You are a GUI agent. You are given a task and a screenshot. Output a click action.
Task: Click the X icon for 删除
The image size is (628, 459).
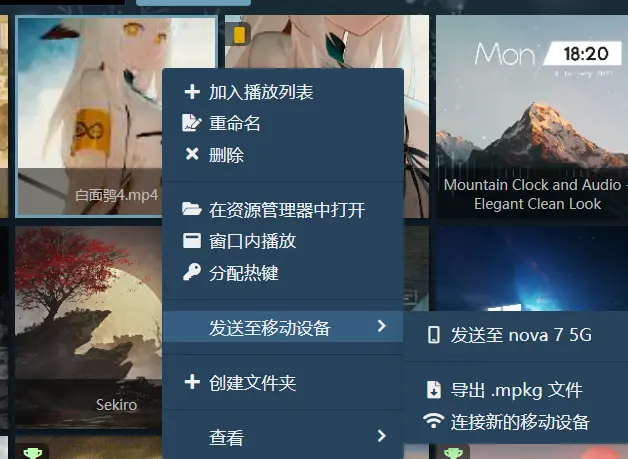click(x=192, y=154)
